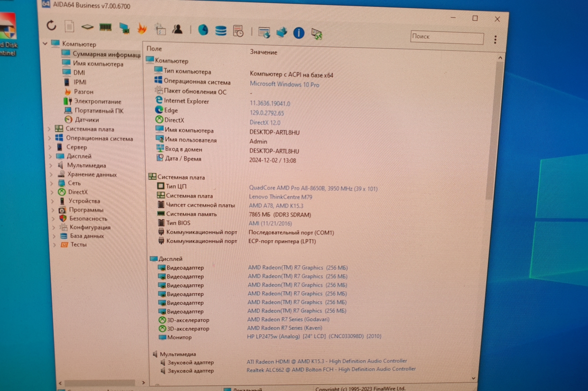Open the three-dot options menu

495,39
